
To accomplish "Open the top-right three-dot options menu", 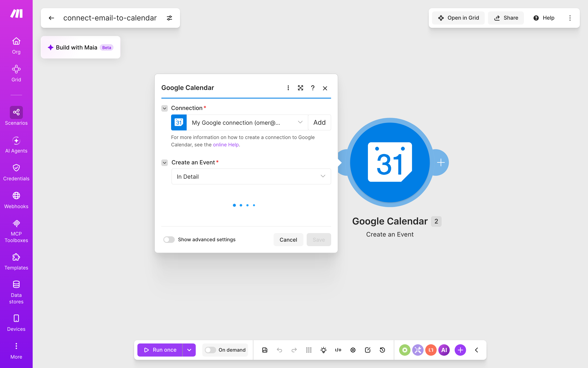I will [570, 18].
